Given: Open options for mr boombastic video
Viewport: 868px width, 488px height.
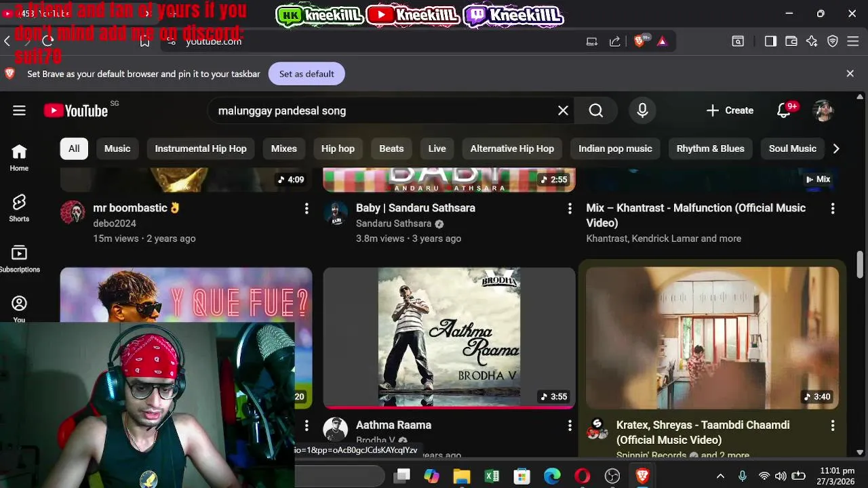Looking at the screenshot, I should [x=307, y=209].
